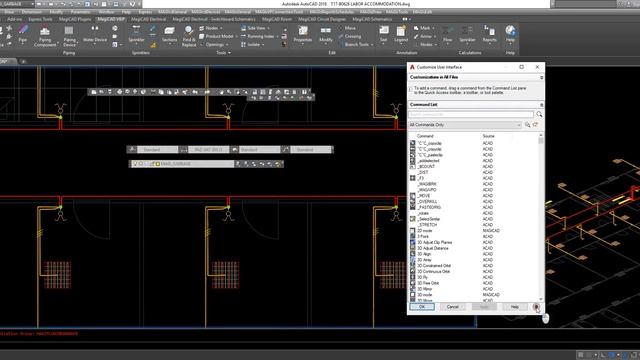The height and width of the screenshot is (360, 640).
Task: Select the Crossing command
Action: pos(350,36)
